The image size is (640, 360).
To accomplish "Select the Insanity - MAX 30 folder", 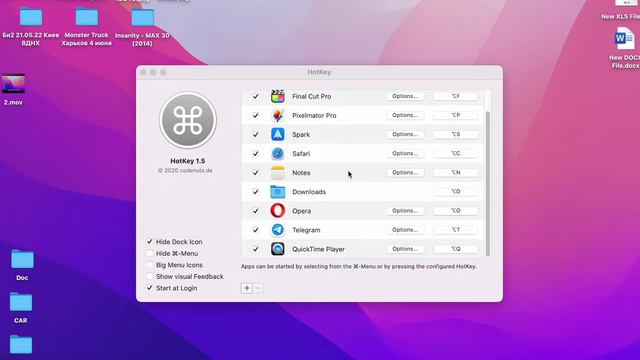I will 142,18.
